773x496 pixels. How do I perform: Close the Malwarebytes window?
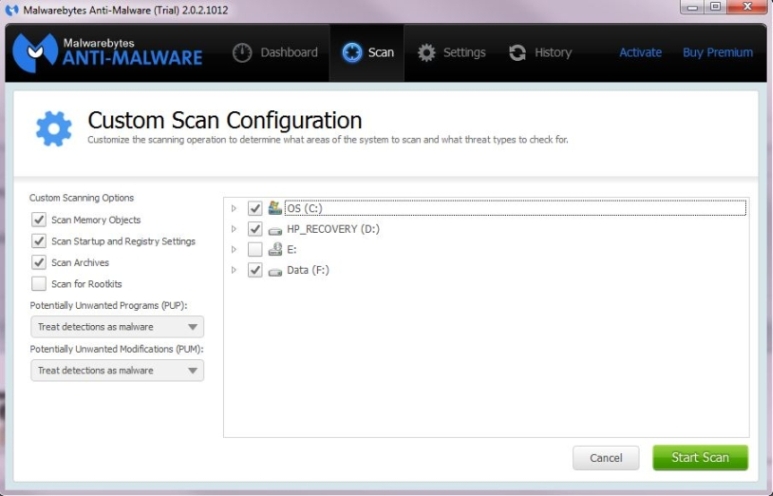pyautogui.click(x=747, y=7)
